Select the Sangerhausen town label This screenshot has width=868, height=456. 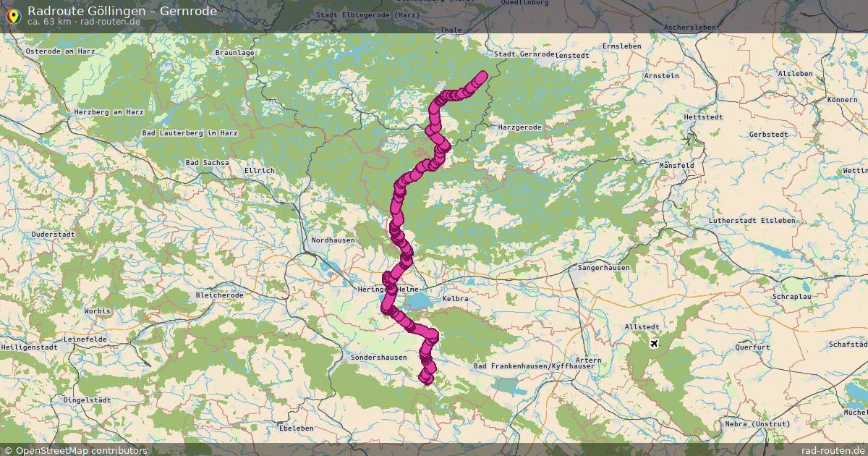pos(604,268)
